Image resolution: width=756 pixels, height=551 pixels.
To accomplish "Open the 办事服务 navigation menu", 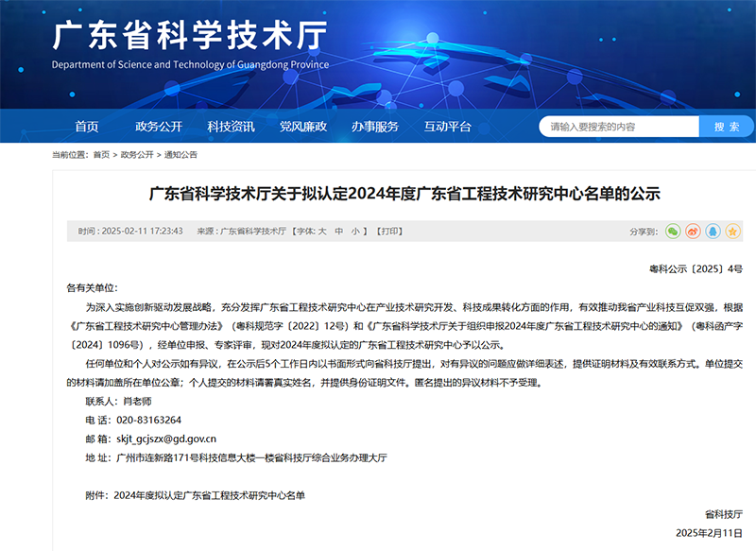I will [x=377, y=126].
